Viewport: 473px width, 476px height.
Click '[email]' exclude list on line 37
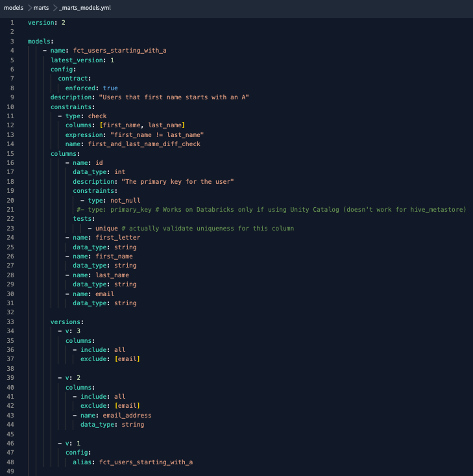(127, 359)
